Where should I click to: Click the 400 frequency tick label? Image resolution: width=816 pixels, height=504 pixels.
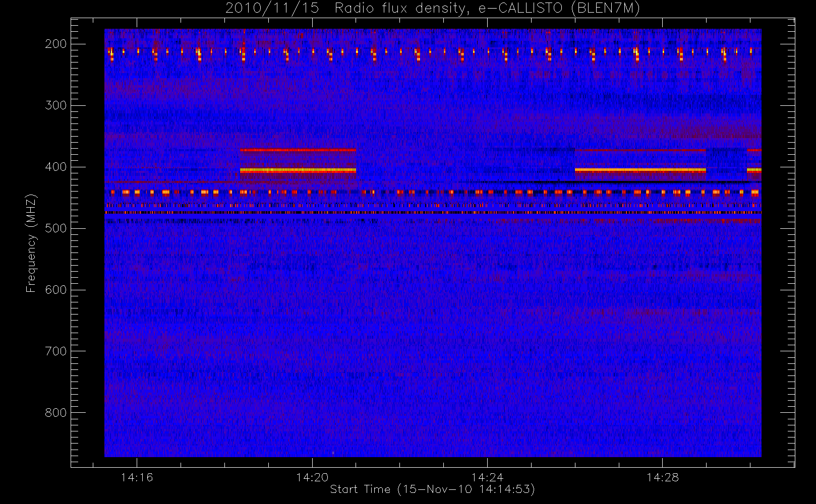pos(55,167)
